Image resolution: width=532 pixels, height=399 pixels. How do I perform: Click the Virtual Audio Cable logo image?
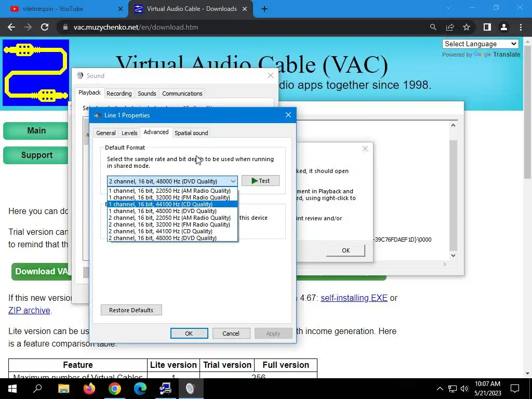tap(36, 73)
